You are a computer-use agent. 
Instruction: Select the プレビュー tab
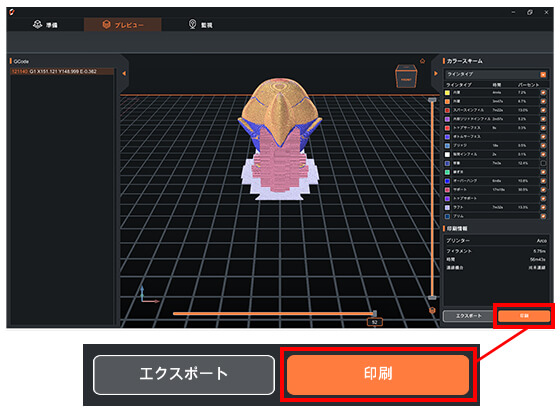click(x=122, y=25)
